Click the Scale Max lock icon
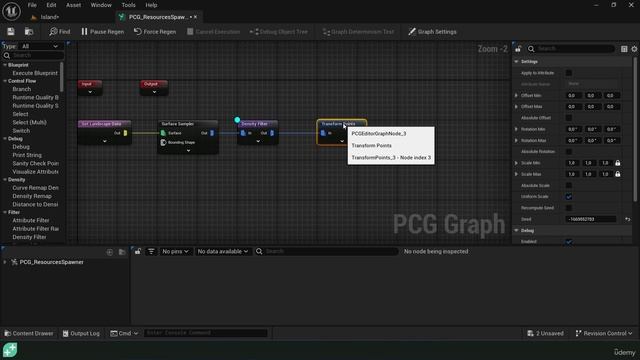The height and width of the screenshot is (360, 640). click(618, 174)
